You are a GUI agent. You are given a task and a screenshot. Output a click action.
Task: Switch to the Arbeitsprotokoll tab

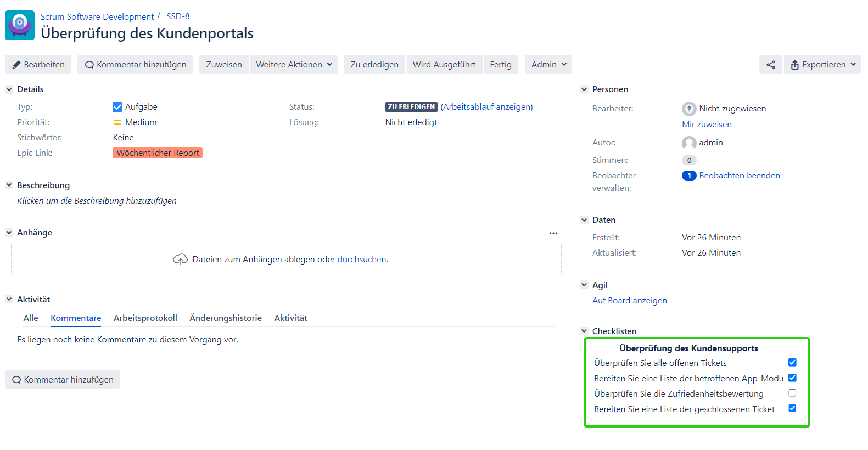tap(145, 318)
